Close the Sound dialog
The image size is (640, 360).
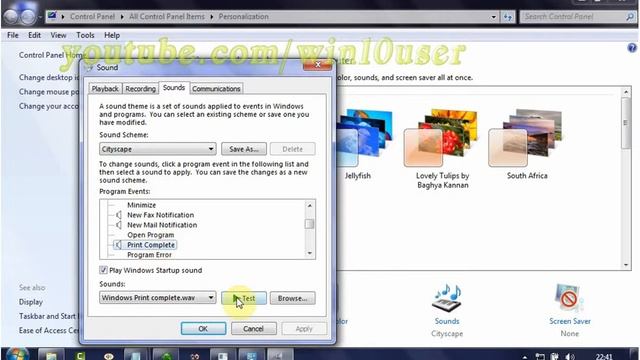tap(318, 64)
